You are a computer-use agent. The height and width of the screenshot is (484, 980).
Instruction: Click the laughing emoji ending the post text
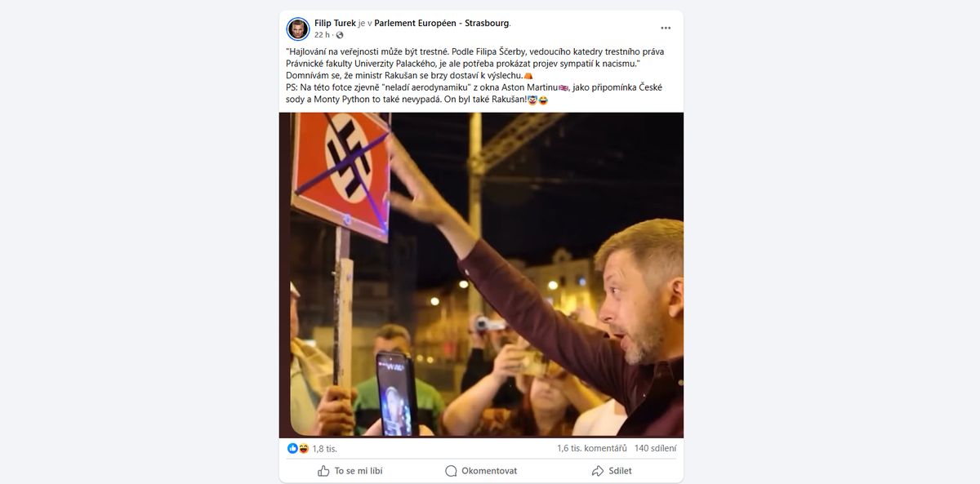pyautogui.click(x=544, y=100)
